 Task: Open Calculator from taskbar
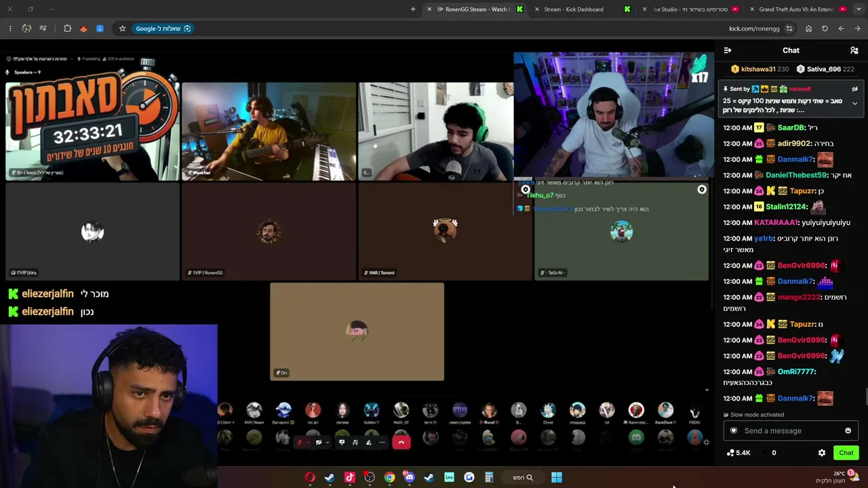click(x=489, y=477)
